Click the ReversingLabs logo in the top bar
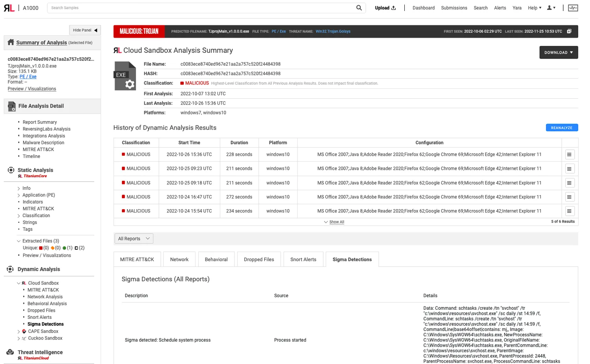Viewport: 590px width, 364px height. pos(9,8)
